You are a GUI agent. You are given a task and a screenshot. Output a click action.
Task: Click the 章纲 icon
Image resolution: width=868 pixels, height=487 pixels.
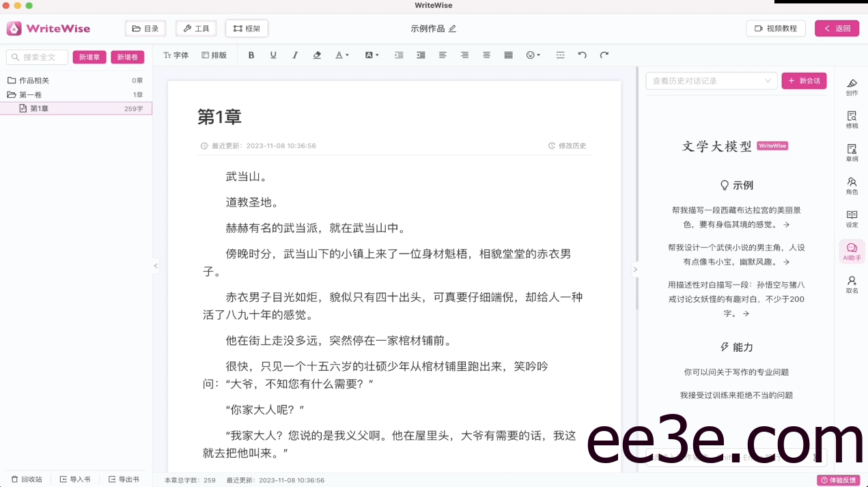[852, 152]
